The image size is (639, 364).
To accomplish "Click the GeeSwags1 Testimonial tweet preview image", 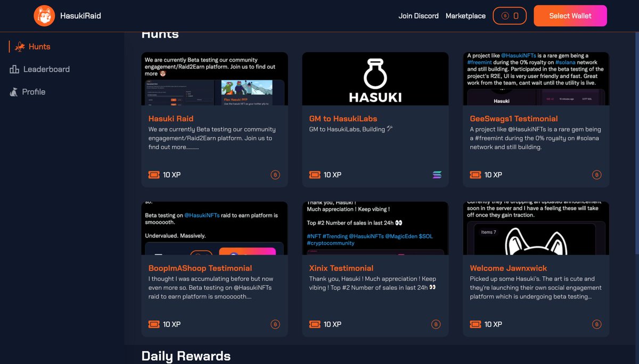I will pos(536,79).
